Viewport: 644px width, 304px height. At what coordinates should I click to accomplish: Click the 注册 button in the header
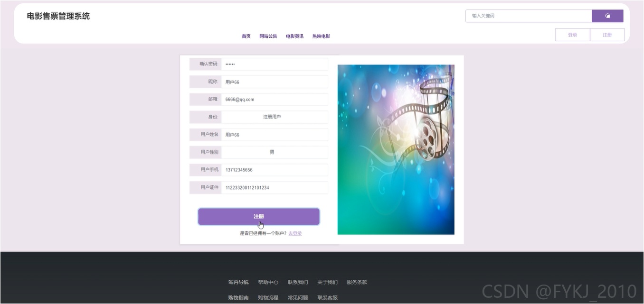(607, 35)
